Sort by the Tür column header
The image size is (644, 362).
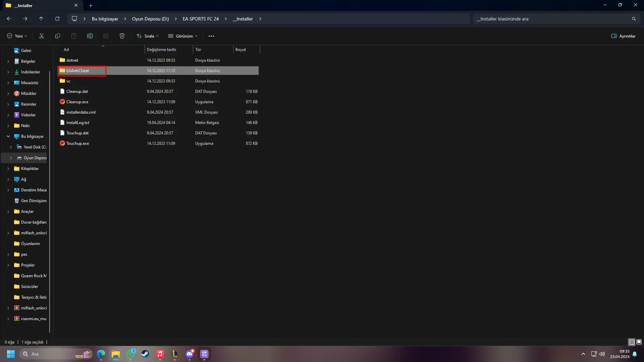point(213,50)
